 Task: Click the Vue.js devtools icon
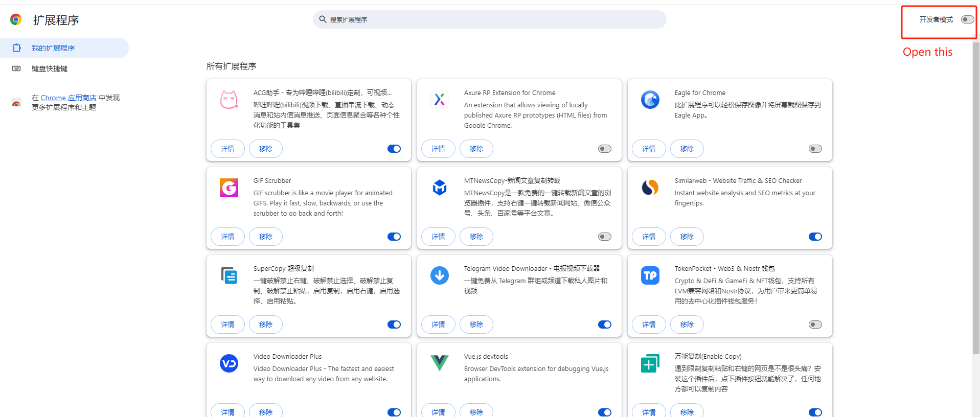click(440, 363)
